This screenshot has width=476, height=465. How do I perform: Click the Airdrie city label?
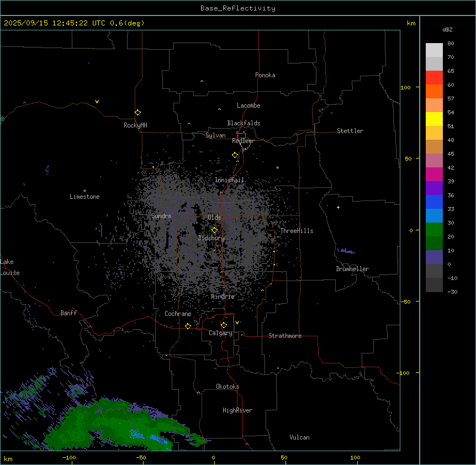point(223,297)
